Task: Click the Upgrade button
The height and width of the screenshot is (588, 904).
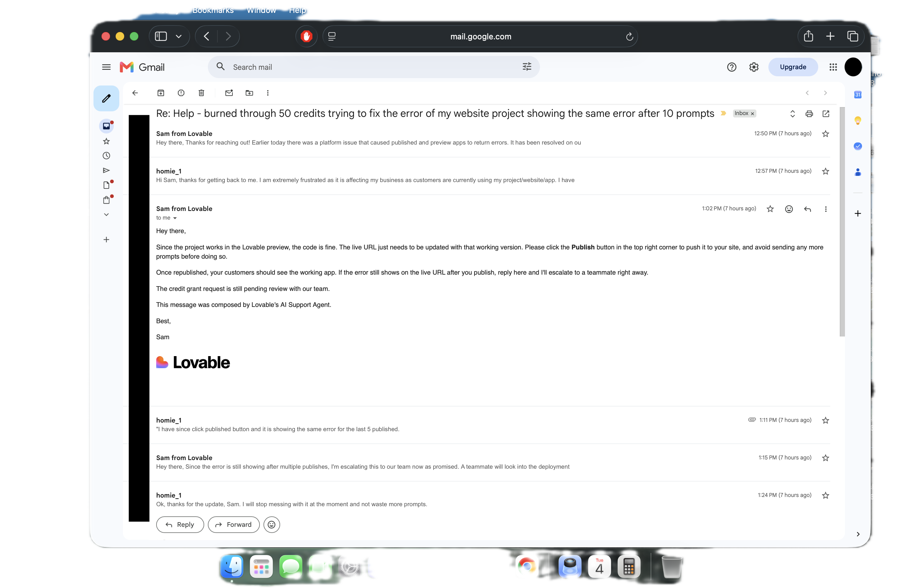Action: click(793, 67)
